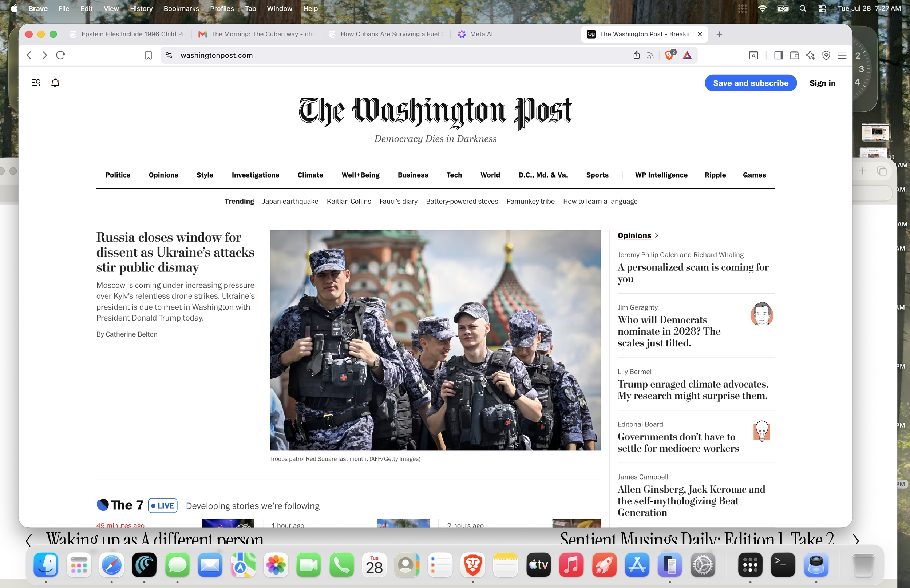Click the forward navigation arrow
Image resolution: width=910 pixels, height=588 pixels.
[x=45, y=55]
